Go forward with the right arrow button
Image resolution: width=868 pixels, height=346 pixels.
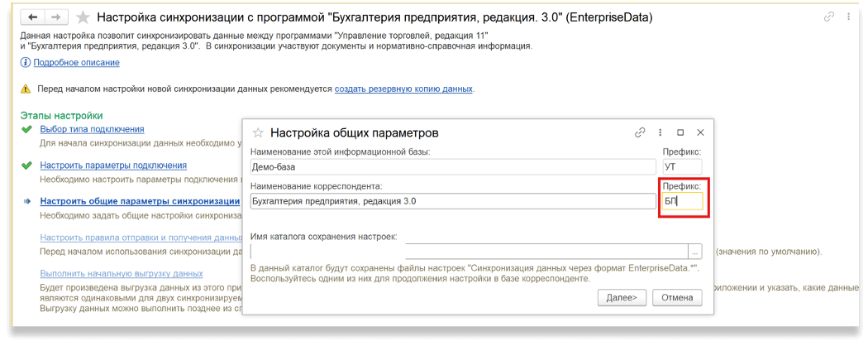point(56,17)
